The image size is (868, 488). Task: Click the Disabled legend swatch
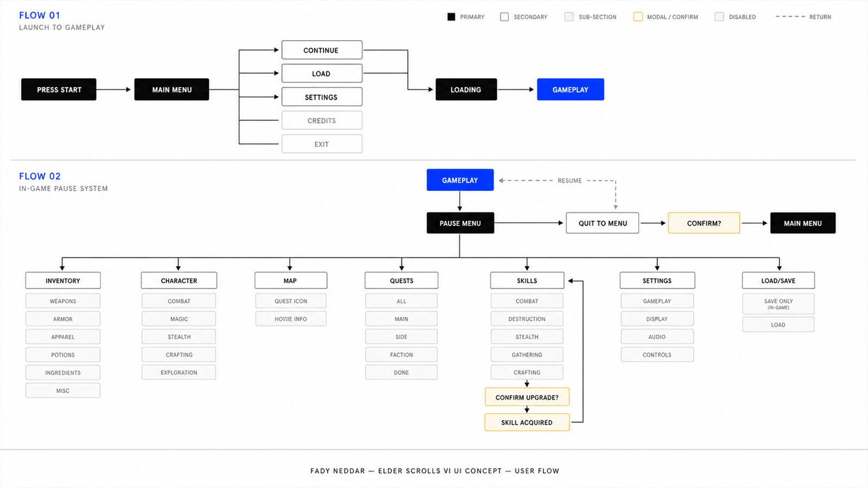click(x=719, y=17)
